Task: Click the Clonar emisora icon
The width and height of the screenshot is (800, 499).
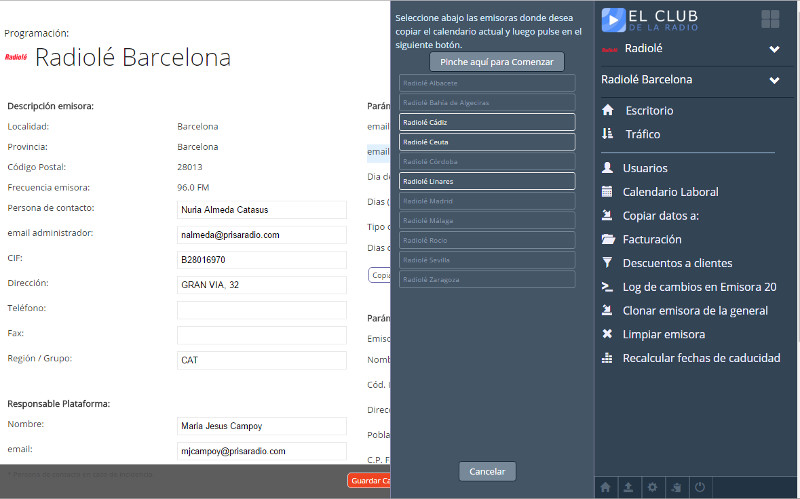Action: 607,310
